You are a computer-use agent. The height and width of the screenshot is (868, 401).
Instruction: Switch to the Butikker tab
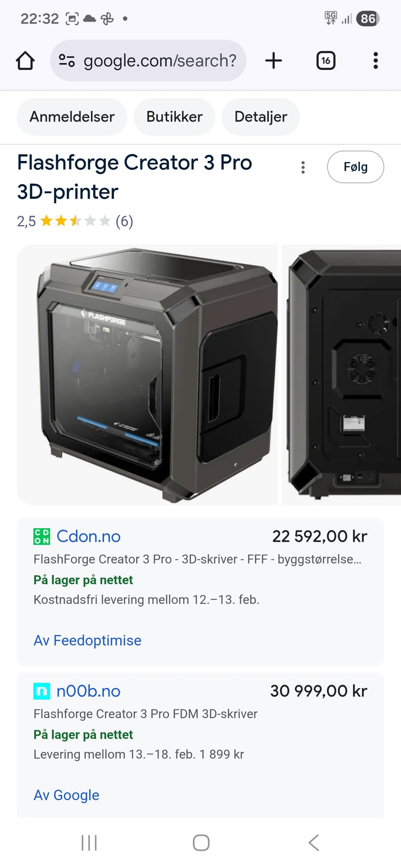pyautogui.click(x=174, y=117)
